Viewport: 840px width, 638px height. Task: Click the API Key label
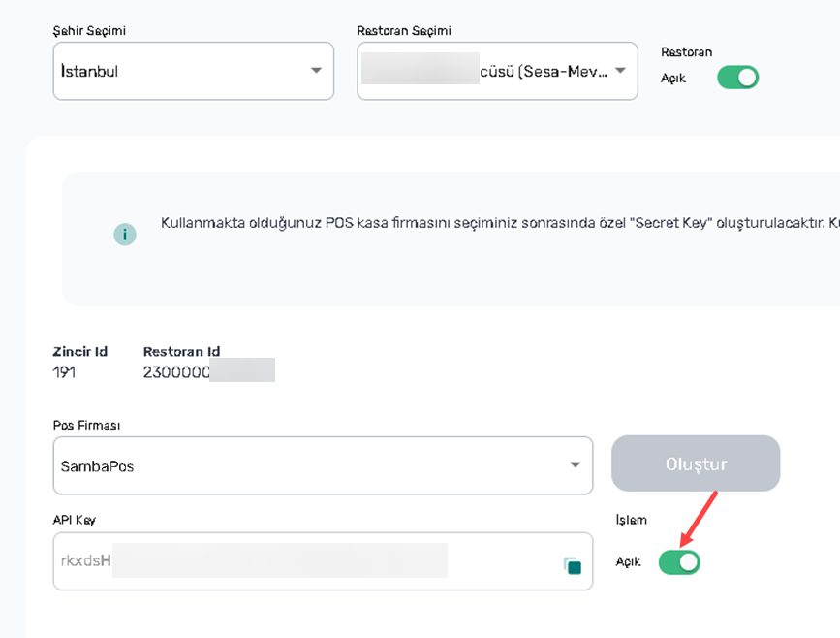[75, 520]
